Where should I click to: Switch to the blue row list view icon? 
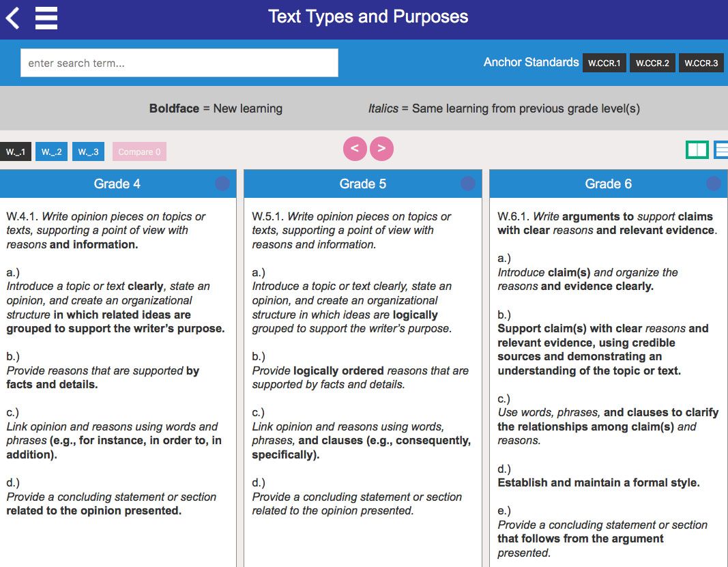[721, 150]
